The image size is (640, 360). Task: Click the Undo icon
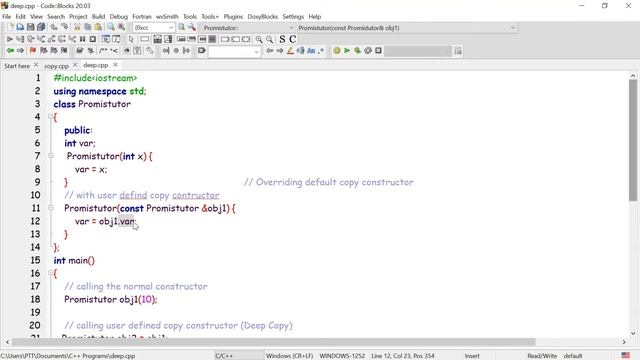54,27
